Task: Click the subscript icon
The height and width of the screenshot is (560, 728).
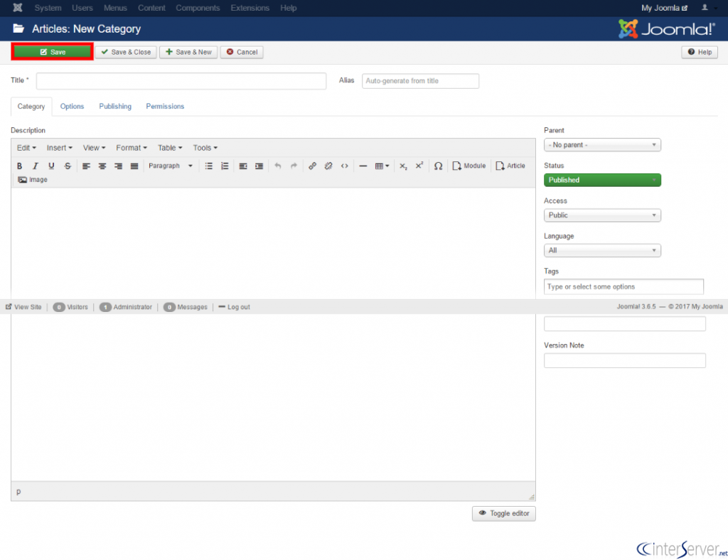Action: [403, 166]
